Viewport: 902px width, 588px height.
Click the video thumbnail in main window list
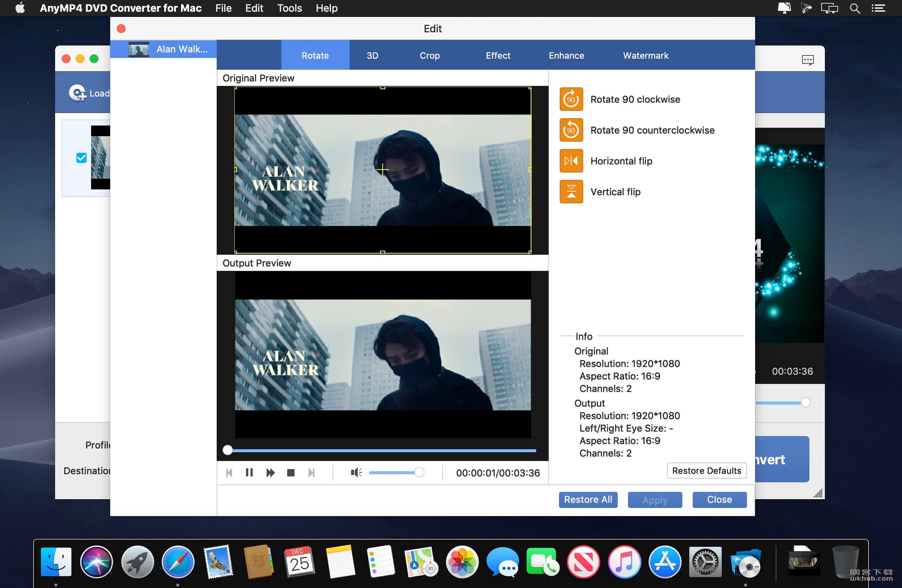pyautogui.click(x=100, y=157)
